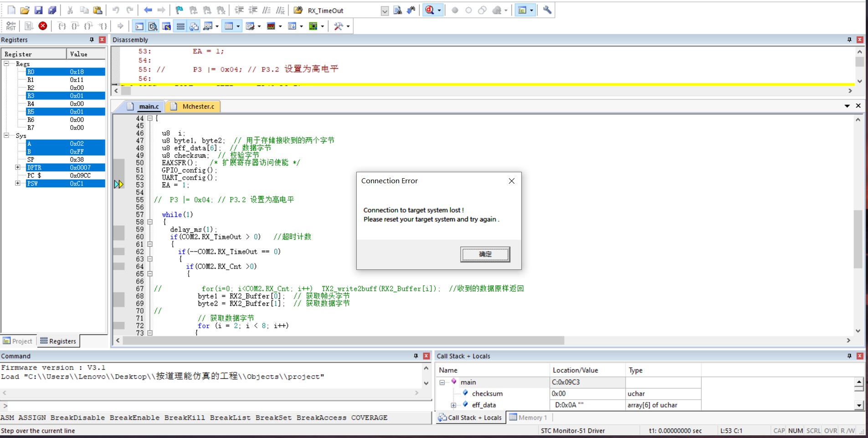This screenshot has height=438, width=868.
Task: Open Find in Files icon
Action: click(298, 10)
